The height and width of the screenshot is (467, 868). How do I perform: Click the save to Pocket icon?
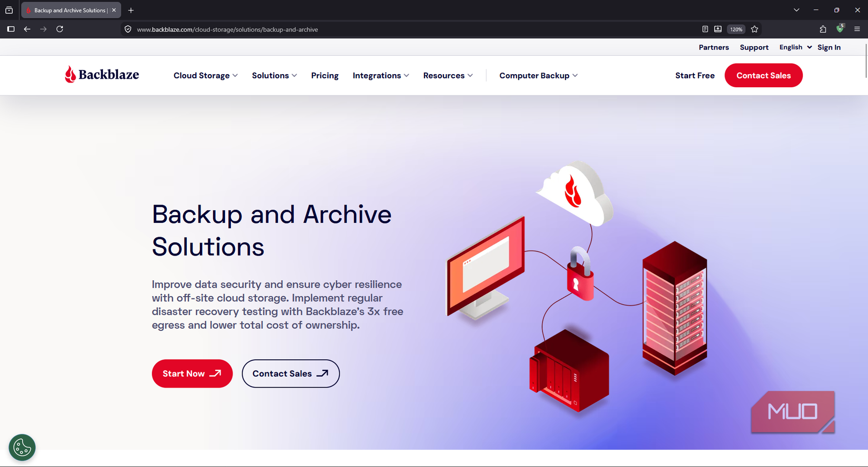718,29
